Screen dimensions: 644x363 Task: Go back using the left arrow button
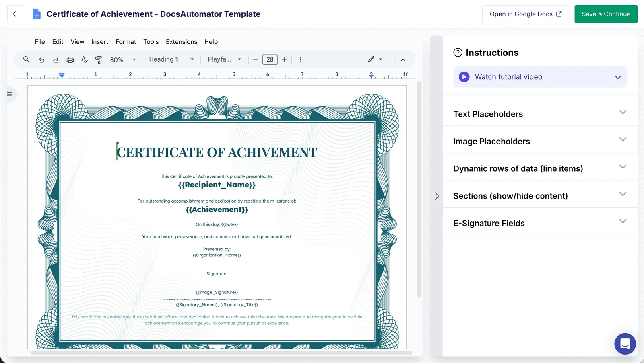point(16,14)
